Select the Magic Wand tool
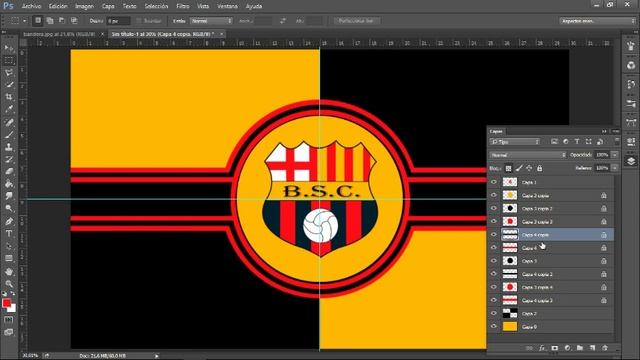The width and height of the screenshot is (640, 360). click(9, 85)
